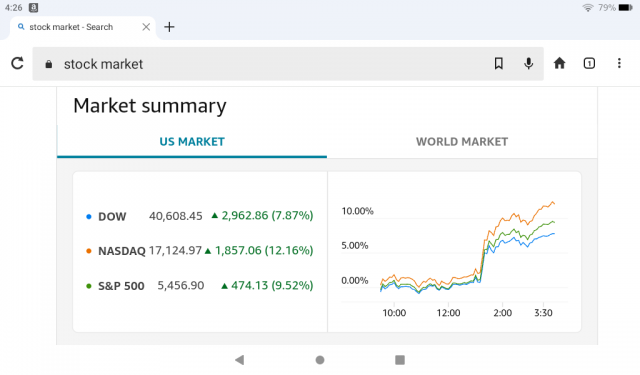The height and width of the screenshot is (375, 640).
Task: Reload the page with the refresh icon
Action: (x=17, y=63)
